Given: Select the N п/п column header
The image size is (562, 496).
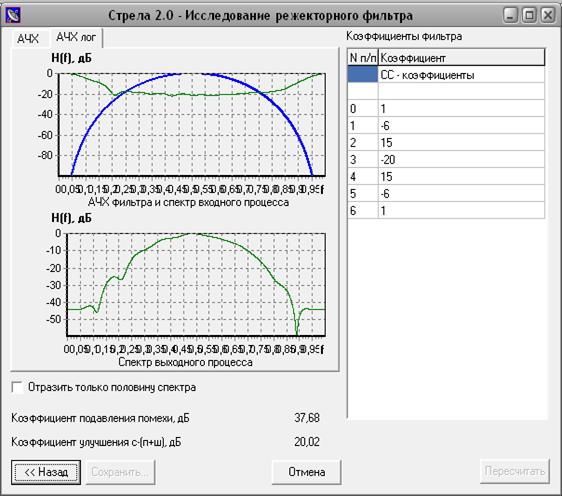Looking at the screenshot, I should coord(363,57).
